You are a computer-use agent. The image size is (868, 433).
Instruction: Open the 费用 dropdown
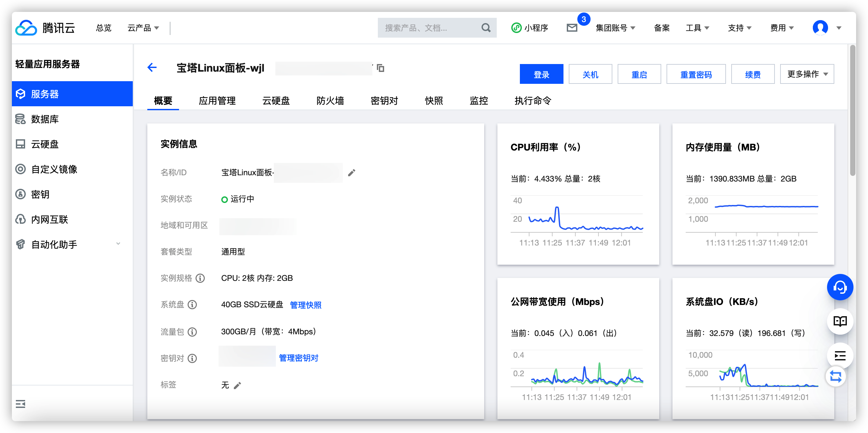coord(782,28)
